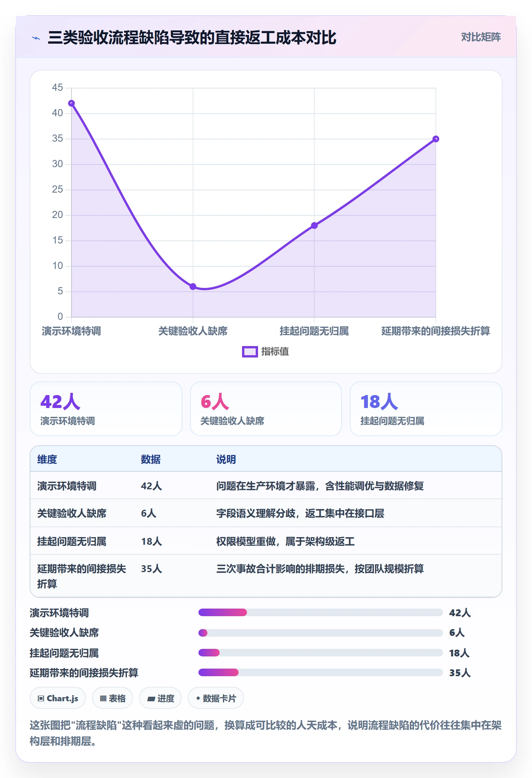This screenshot has height=778, width=532.
Task: Click the chart data point for 挂起问题无归属
Action: [x=314, y=226]
